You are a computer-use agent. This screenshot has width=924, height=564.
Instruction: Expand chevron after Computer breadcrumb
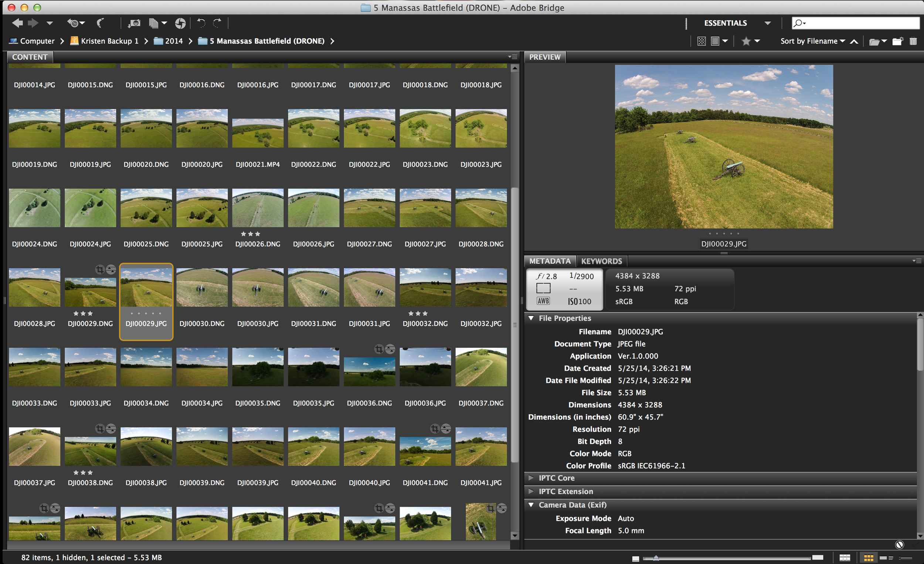[62, 41]
